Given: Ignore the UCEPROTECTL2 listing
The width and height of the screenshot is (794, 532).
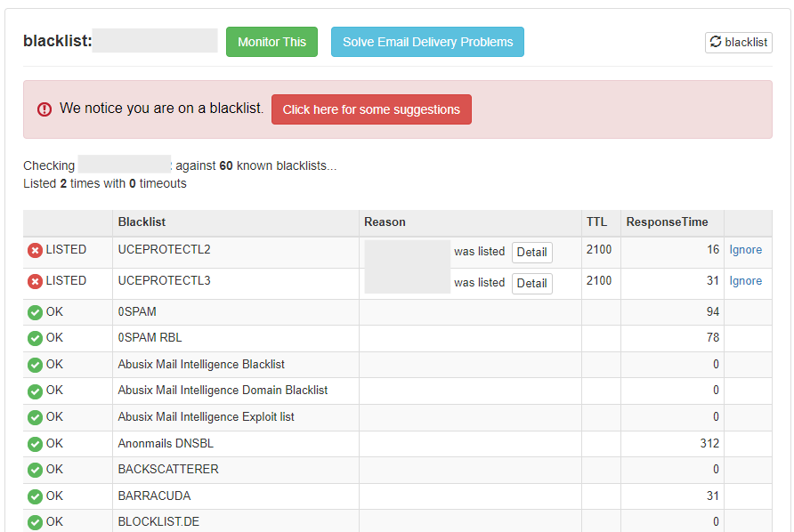Looking at the screenshot, I should click(745, 250).
